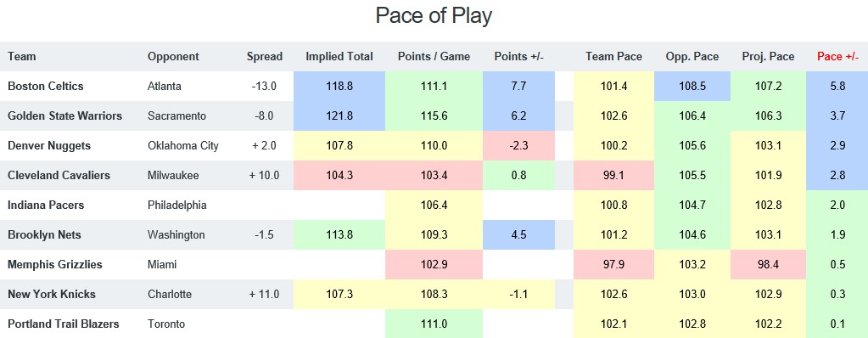Sort table by the Team column header
868x338 pixels.
[21, 57]
